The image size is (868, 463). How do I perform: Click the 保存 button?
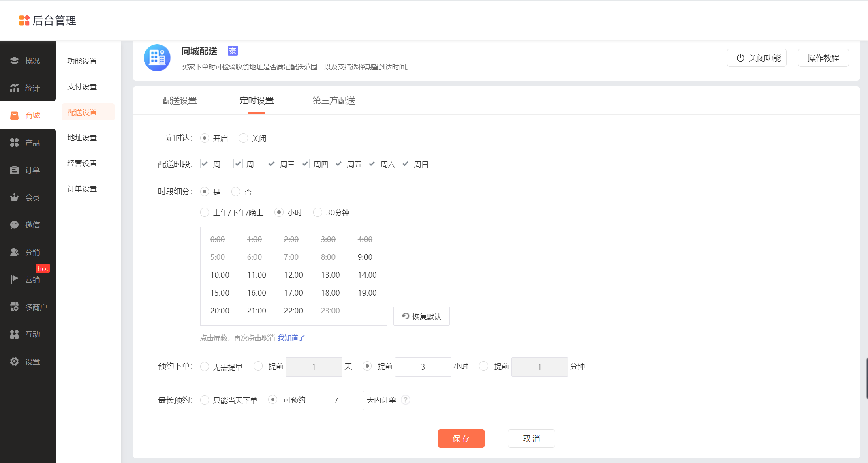pos(461,438)
